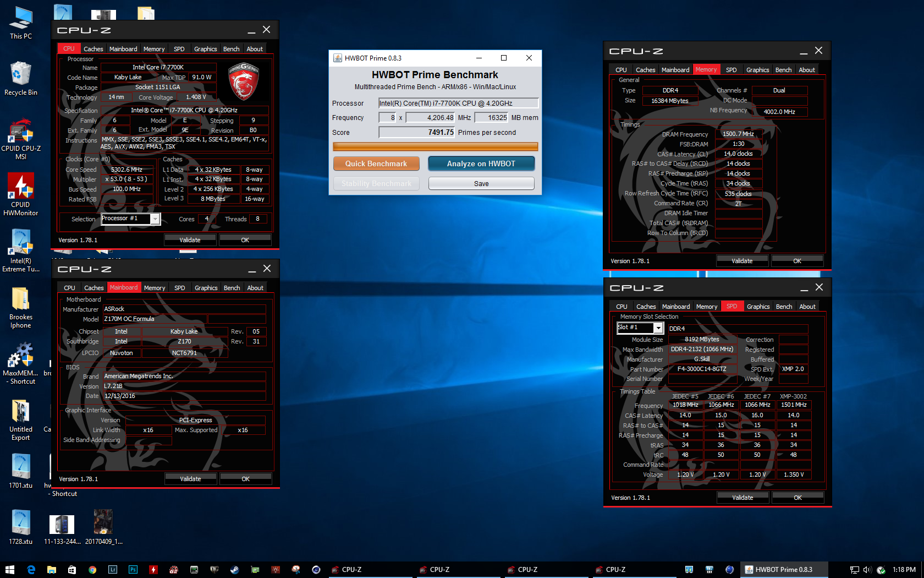
Task: Open the volume control in system tray
Action: (x=867, y=570)
